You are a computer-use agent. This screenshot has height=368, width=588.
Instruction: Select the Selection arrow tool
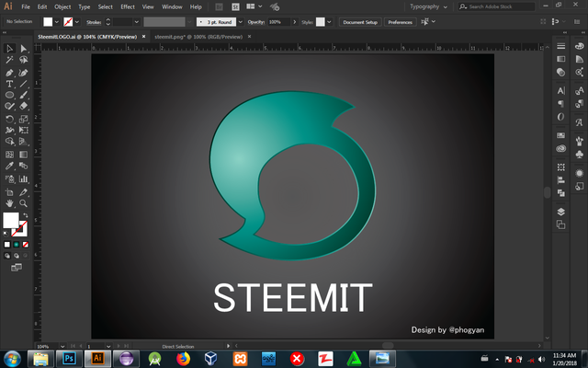pyautogui.click(x=9, y=48)
